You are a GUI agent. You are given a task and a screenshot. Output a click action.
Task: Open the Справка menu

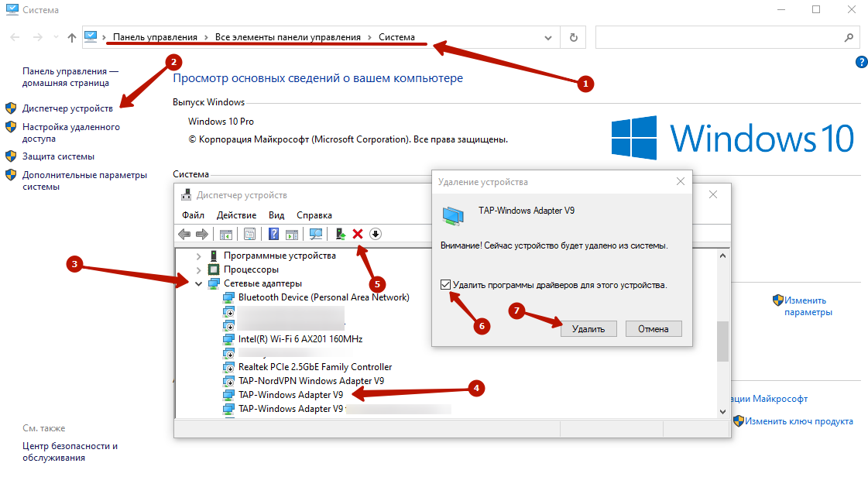pos(314,215)
